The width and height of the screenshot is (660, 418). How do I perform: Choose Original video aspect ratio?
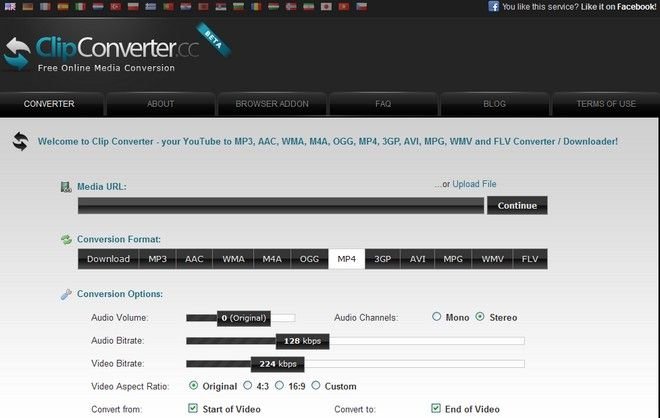[x=193, y=385]
